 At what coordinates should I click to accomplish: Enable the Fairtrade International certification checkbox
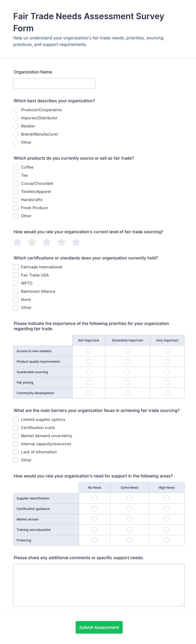point(16,267)
